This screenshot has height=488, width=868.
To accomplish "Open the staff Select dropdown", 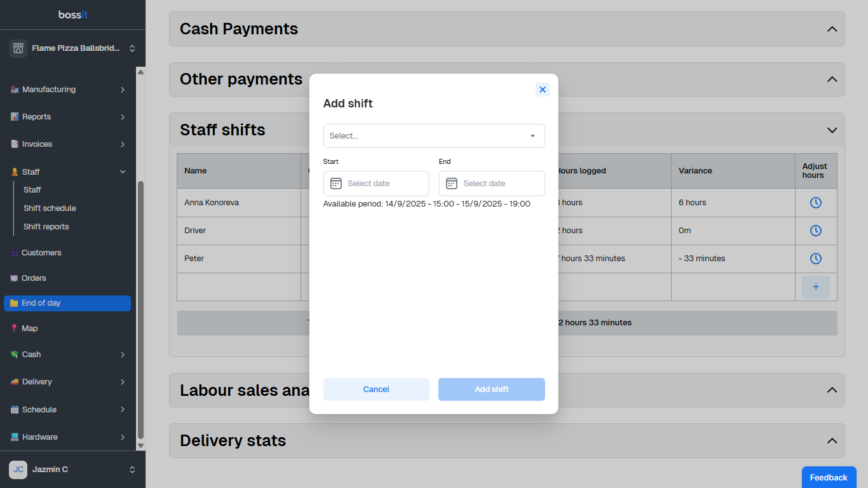I will click(434, 136).
